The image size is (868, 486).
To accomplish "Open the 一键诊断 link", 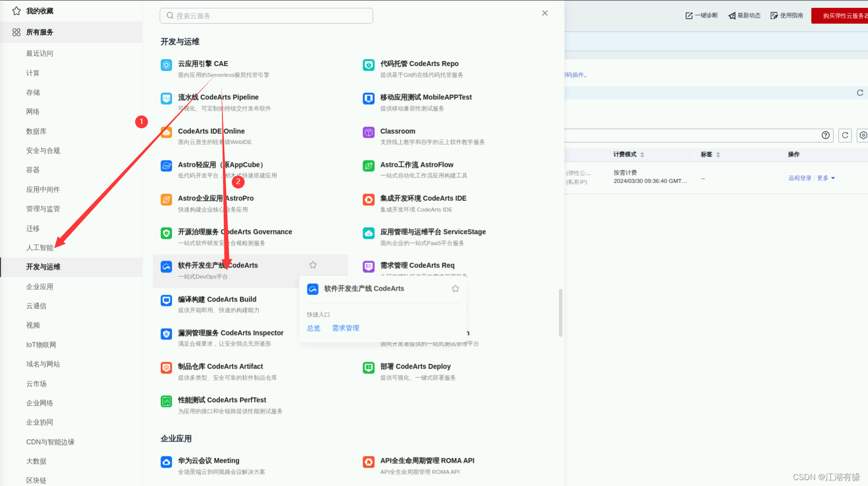I will [x=702, y=16].
